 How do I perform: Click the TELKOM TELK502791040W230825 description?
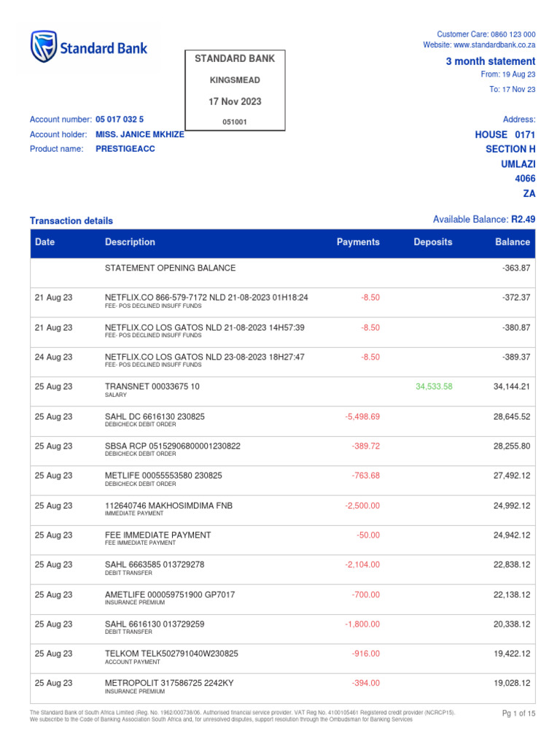click(x=171, y=654)
